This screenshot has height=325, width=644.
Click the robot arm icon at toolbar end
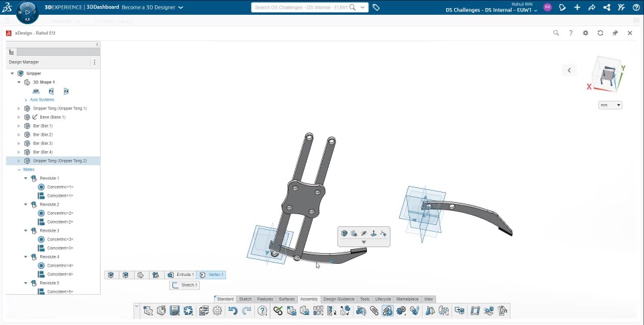tap(502, 311)
